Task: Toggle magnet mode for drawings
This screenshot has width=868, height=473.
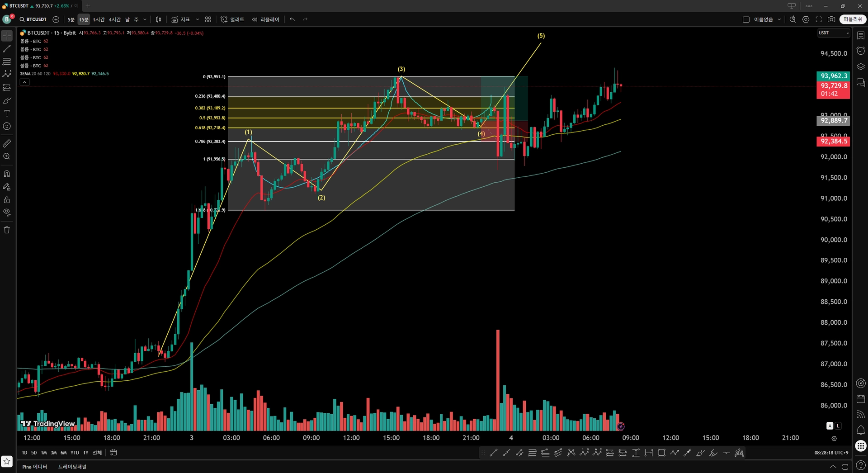Action: click(7, 174)
